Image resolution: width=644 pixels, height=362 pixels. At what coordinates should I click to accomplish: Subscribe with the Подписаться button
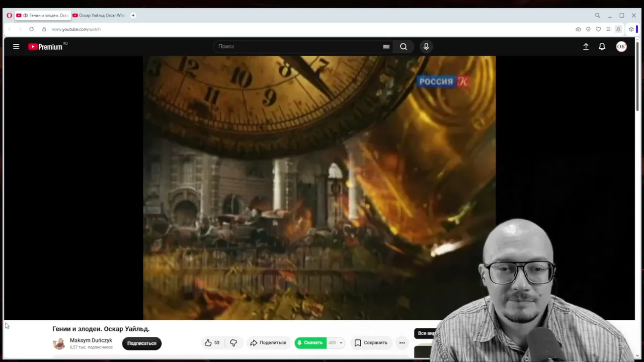142,343
